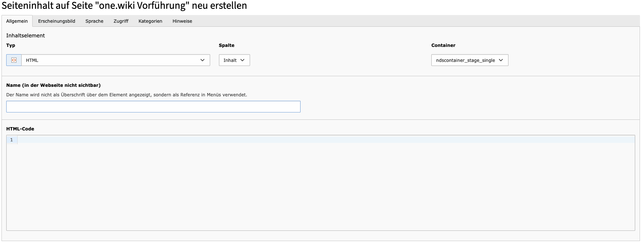Open the Sprache tab

click(x=94, y=21)
